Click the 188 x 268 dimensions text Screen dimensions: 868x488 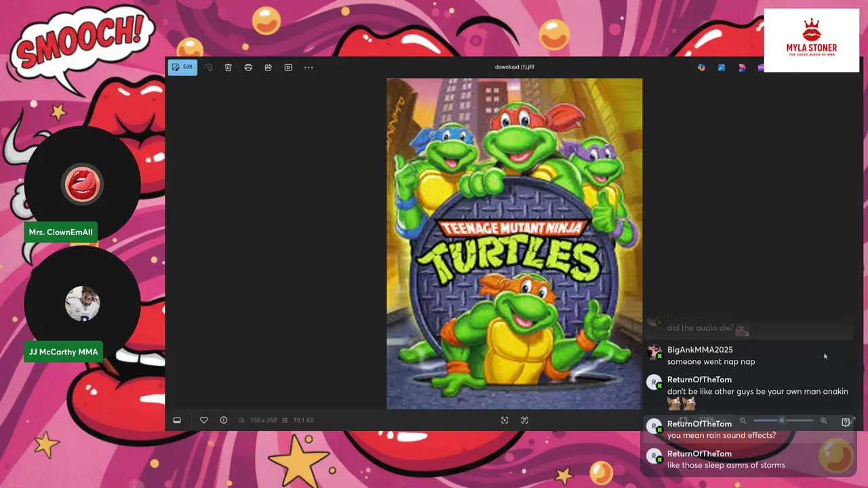coord(263,420)
